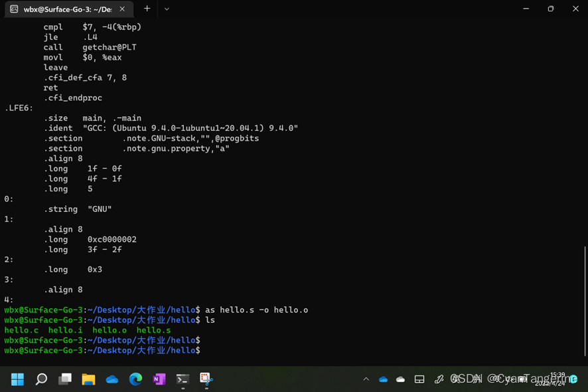Maximize the terminal window
Viewport: 588px width, 392px height.
pyautogui.click(x=550, y=9)
